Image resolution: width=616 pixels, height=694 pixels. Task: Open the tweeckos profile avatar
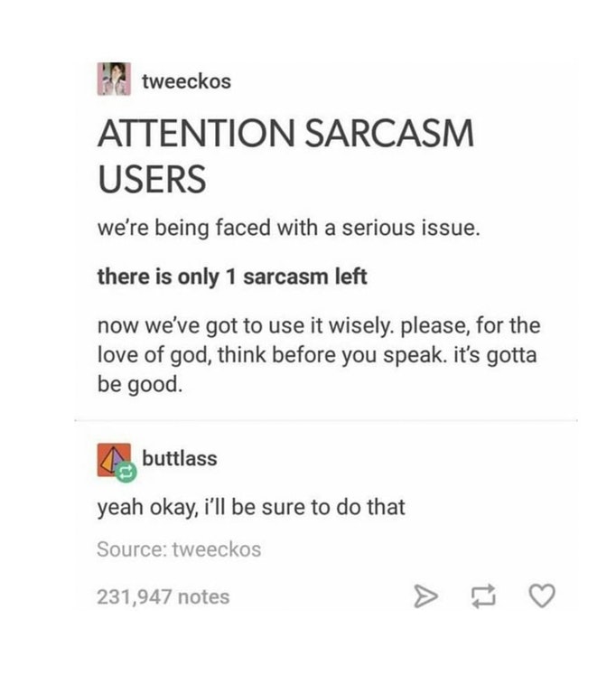coord(114,80)
